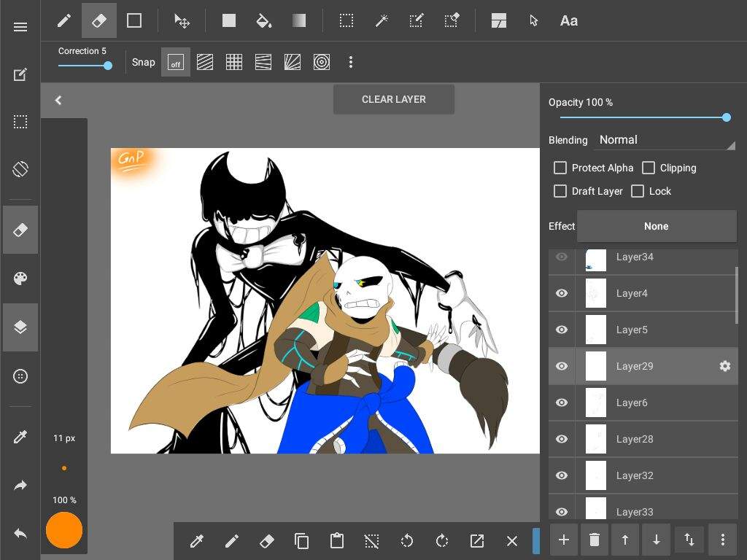
Task: Add a new layer with plus button
Action: point(564,540)
